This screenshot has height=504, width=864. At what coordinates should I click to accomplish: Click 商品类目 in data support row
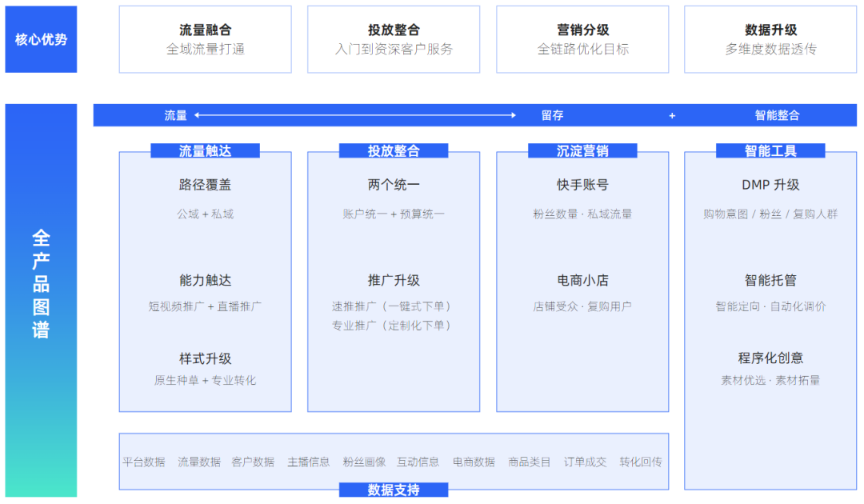pos(530,462)
